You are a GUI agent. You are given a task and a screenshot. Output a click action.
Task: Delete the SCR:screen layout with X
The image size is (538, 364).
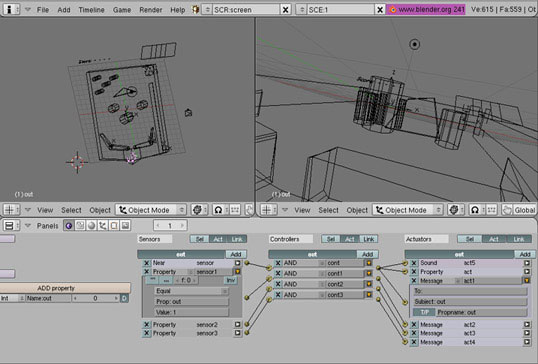(285, 10)
